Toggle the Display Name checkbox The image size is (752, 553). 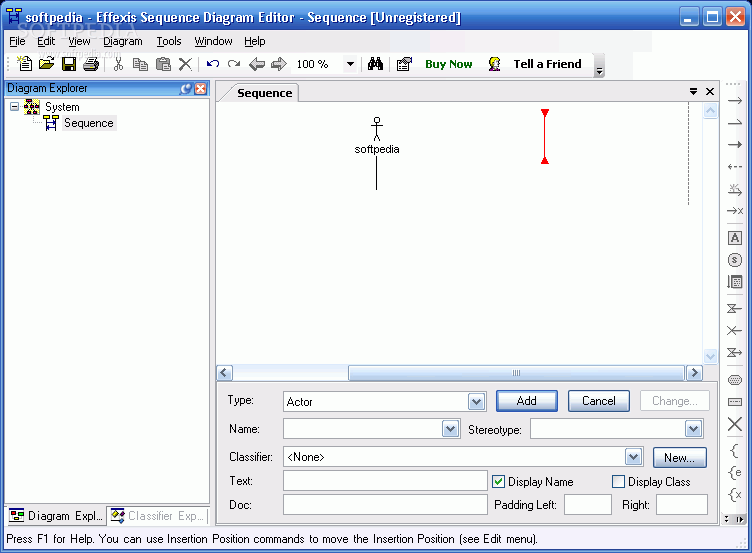point(498,482)
